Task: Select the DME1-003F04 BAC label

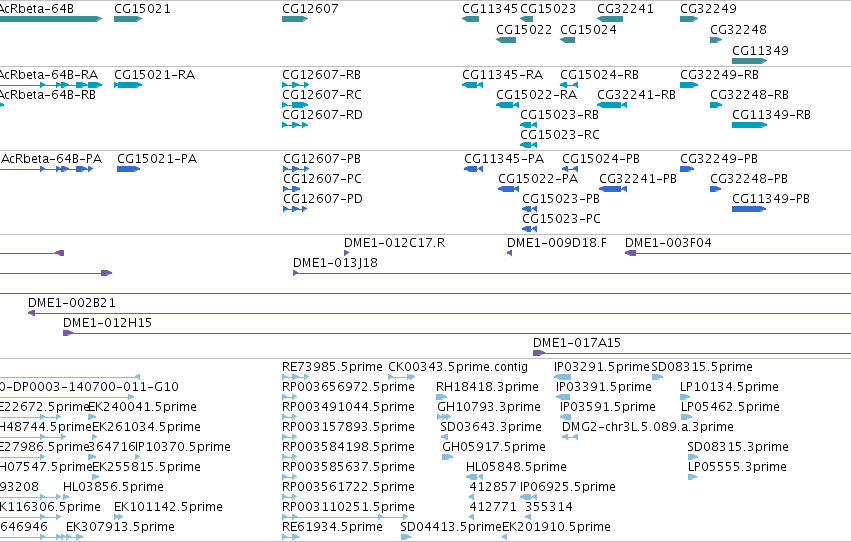Action: [668, 243]
